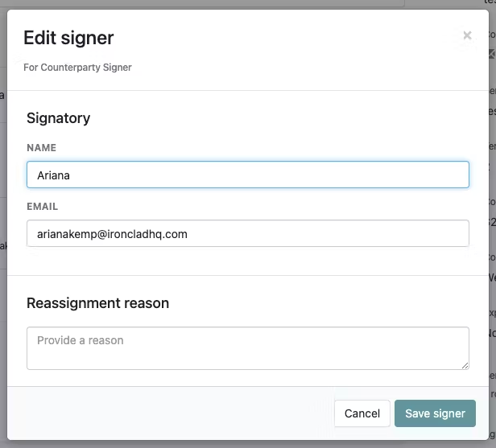Image resolution: width=496 pixels, height=448 pixels.
Task: Place cursor after Ariana in name box
Action: pos(71,175)
